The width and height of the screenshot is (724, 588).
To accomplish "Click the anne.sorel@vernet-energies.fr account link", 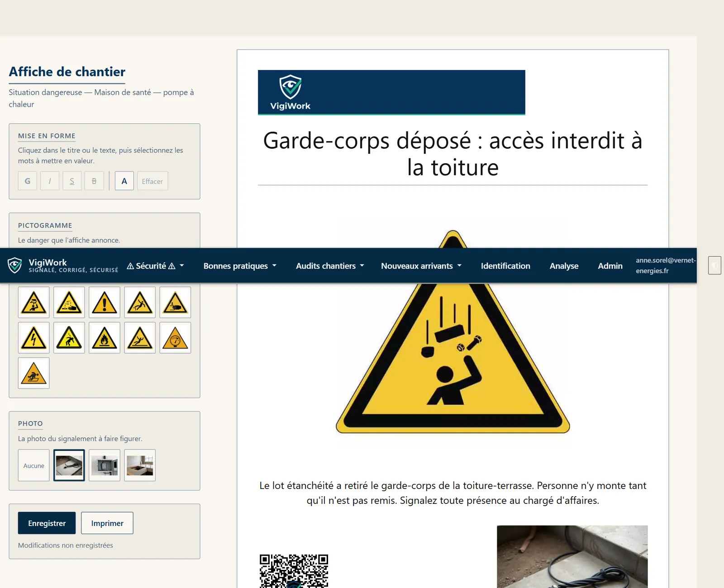I will point(666,266).
